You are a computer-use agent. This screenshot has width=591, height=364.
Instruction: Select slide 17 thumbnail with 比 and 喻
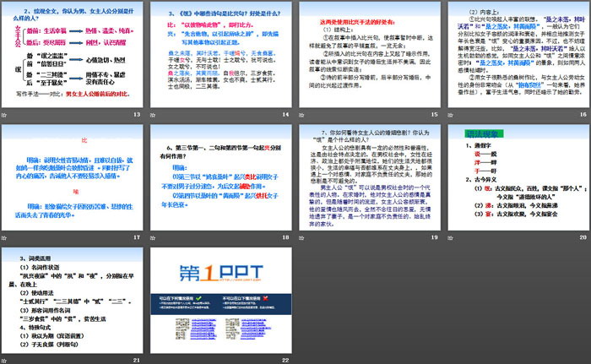click(72, 177)
